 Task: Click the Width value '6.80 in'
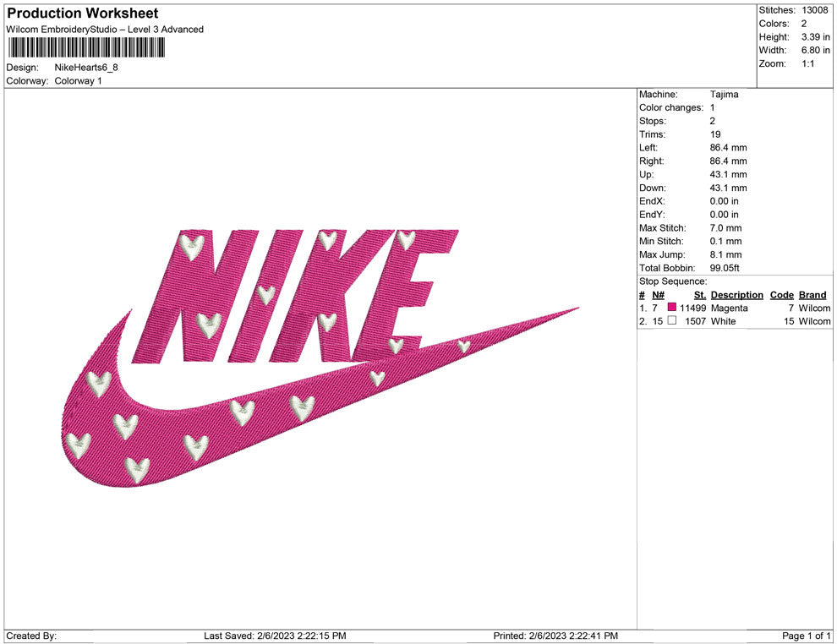(x=816, y=50)
